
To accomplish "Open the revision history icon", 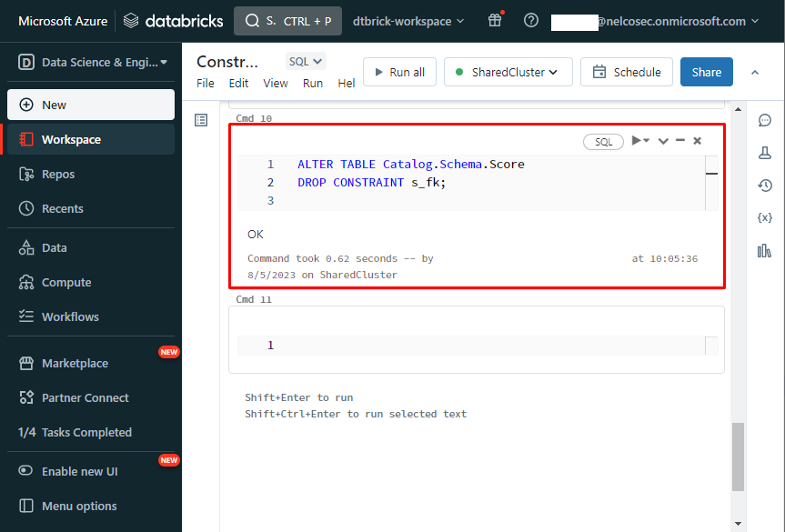I will click(x=764, y=186).
